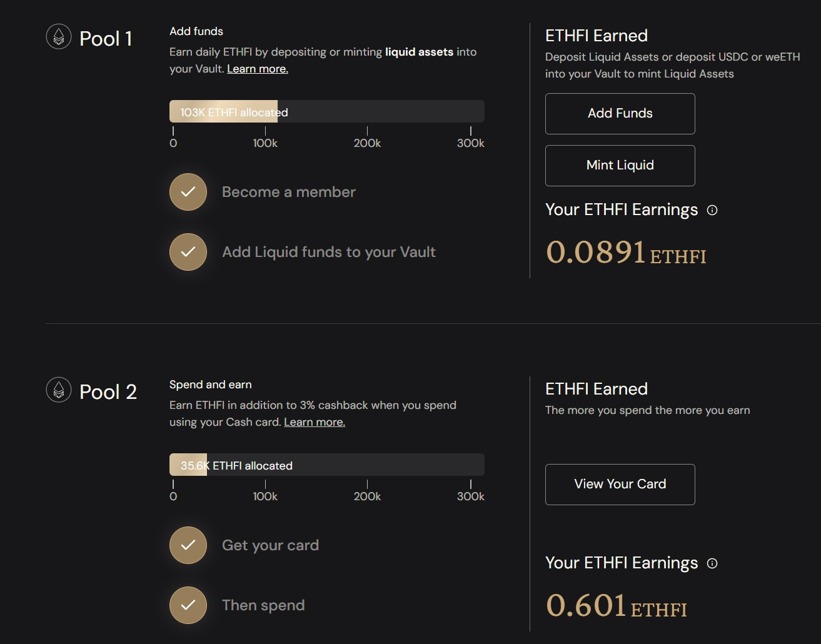The height and width of the screenshot is (644, 821).
Task: Open info icon beside Pool 1 ETHFI Earnings
Action: pyautogui.click(x=712, y=210)
